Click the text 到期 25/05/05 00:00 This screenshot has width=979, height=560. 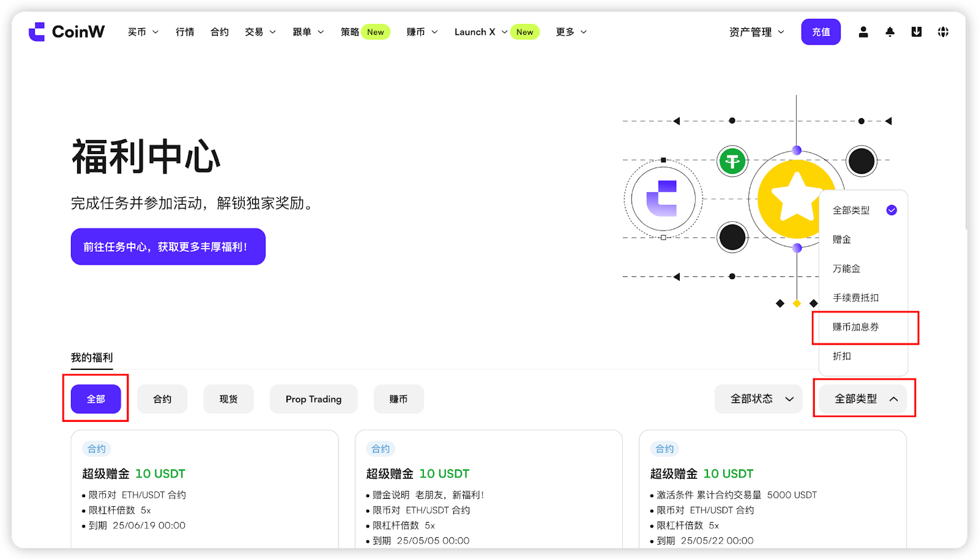pos(421,541)
